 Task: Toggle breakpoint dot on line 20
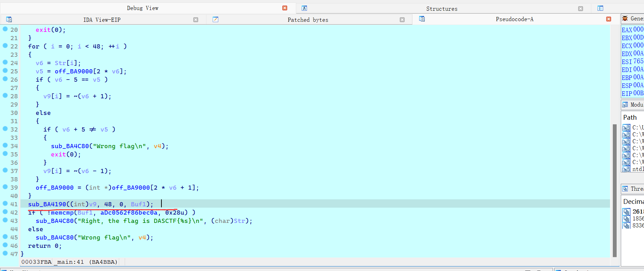pyautogui.click(x=5, y=29)
